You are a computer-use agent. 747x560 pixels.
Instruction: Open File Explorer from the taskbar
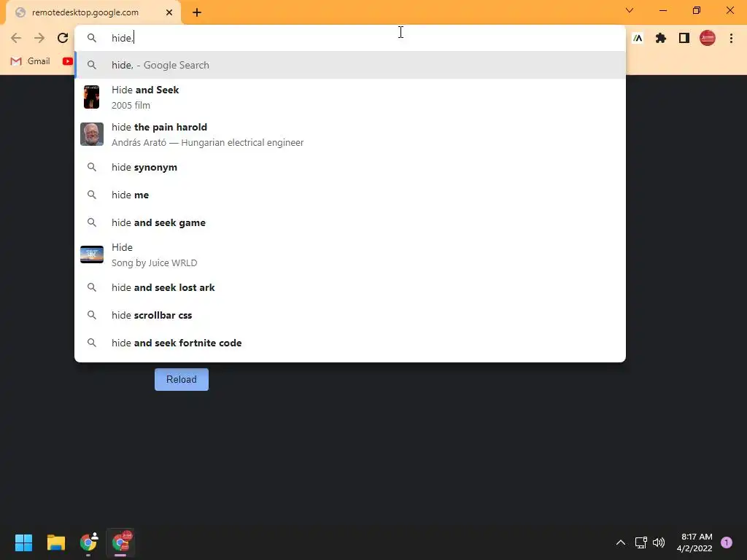coord(55,542)
